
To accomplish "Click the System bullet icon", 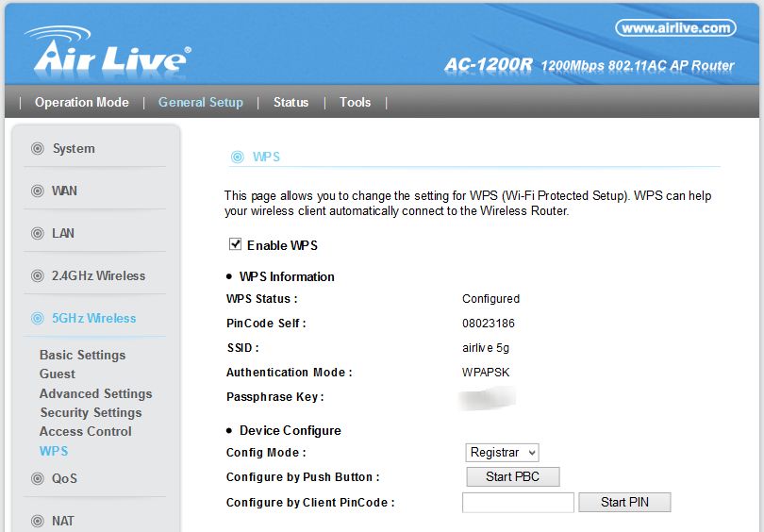I will click(38, 149).
